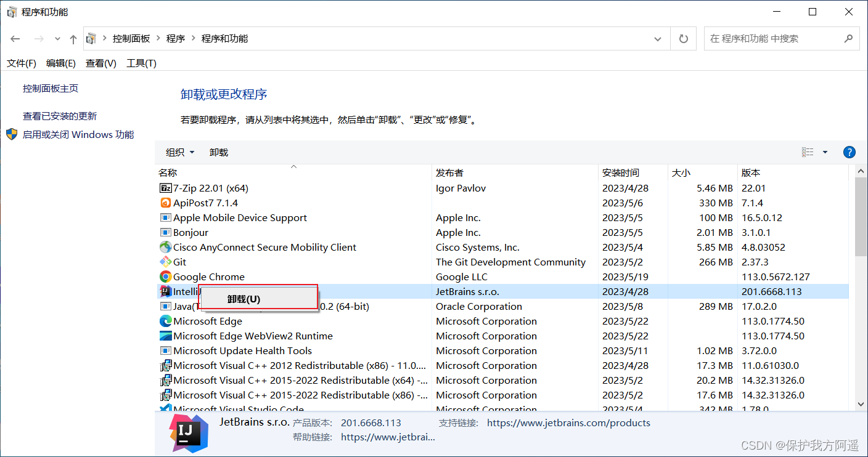Sort by the 大小 column header
The width and height of the screenshot is (868, 457).
pos(703,173)
